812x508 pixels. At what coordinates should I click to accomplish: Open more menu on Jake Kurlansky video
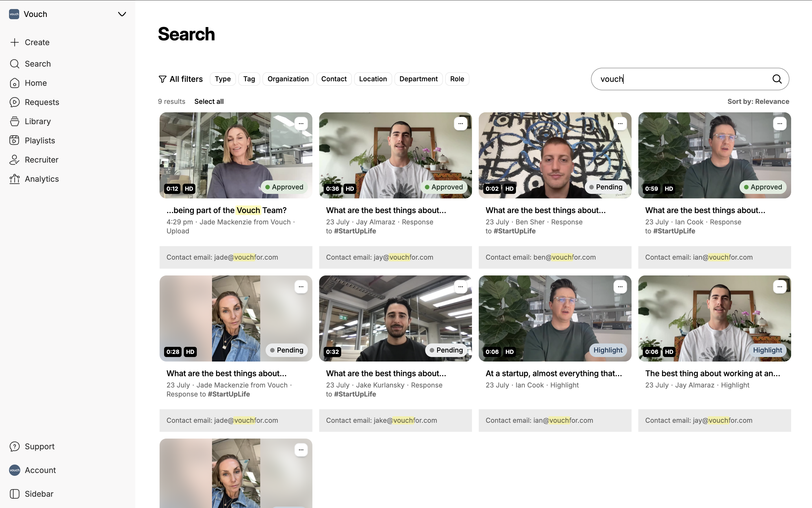pos(460,286)
